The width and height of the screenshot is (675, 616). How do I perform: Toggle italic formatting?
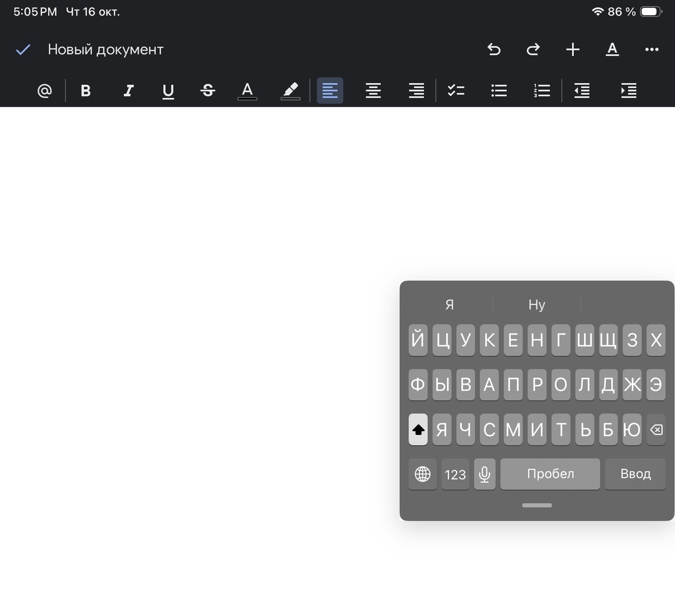(x=128, y=90)
